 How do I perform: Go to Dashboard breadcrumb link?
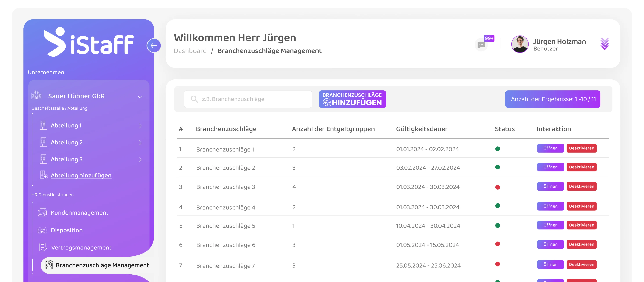[190, 51]
